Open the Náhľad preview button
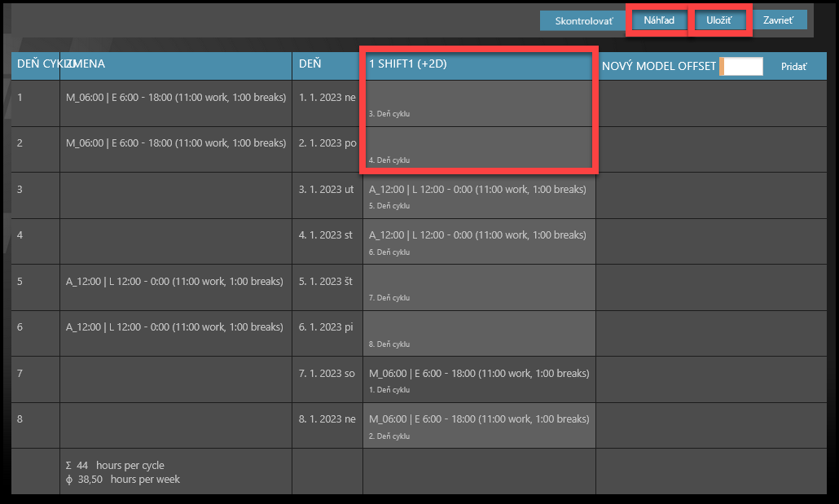 click(x=659, y=20)
